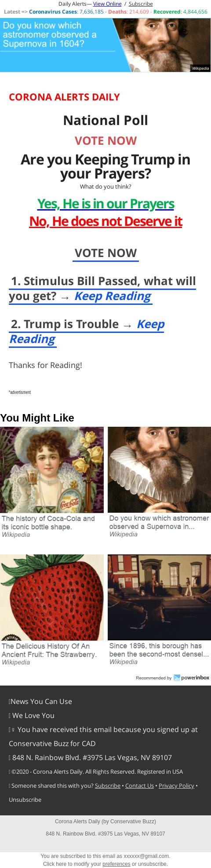Screen dimensions: 211x868
Task: Open the astronomer portrait thumbnail
Action: pyautogui.click(x=159, y=470)
